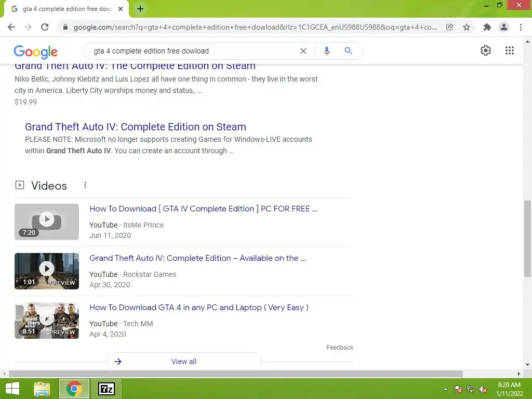This screenshot has width=532, height=399.
Task: Click the page scroll-down arrow
Action: 527,365
